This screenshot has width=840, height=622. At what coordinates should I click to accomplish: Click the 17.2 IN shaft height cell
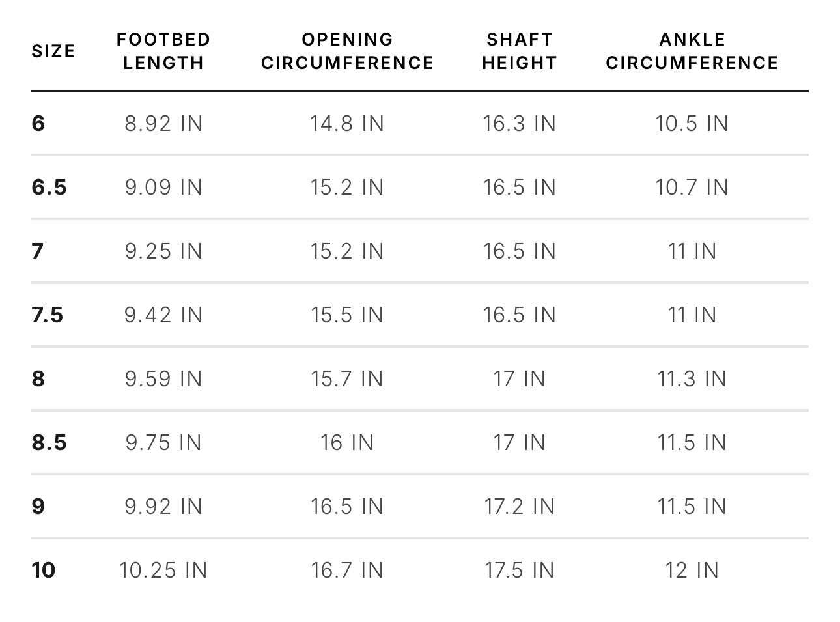pos(520,506)
